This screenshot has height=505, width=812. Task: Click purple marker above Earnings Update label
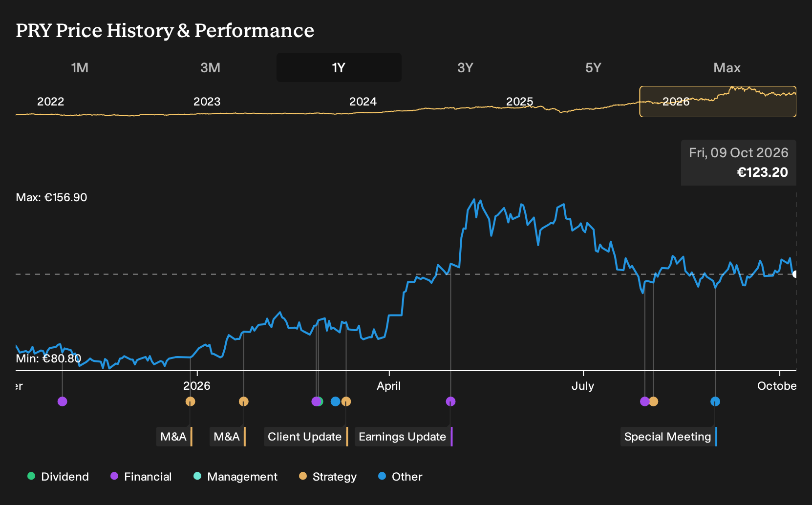[450, 401]
